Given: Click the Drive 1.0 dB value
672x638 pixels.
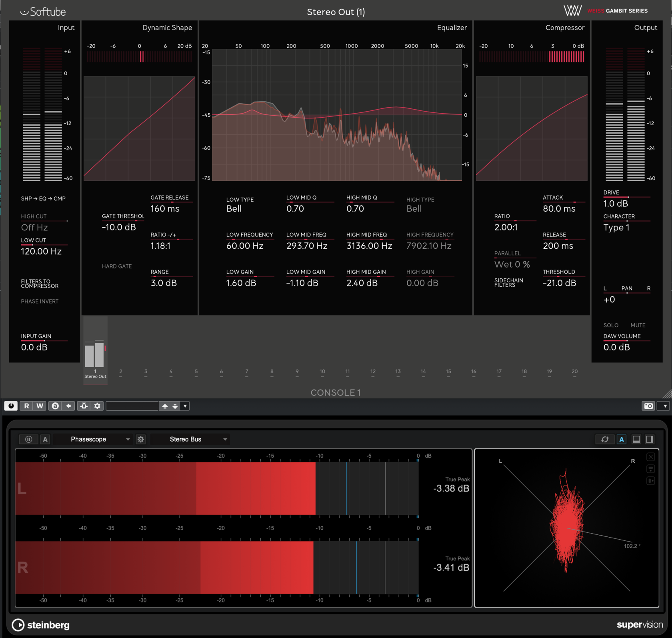Looking at the screenshot, I should coord(616,204).
